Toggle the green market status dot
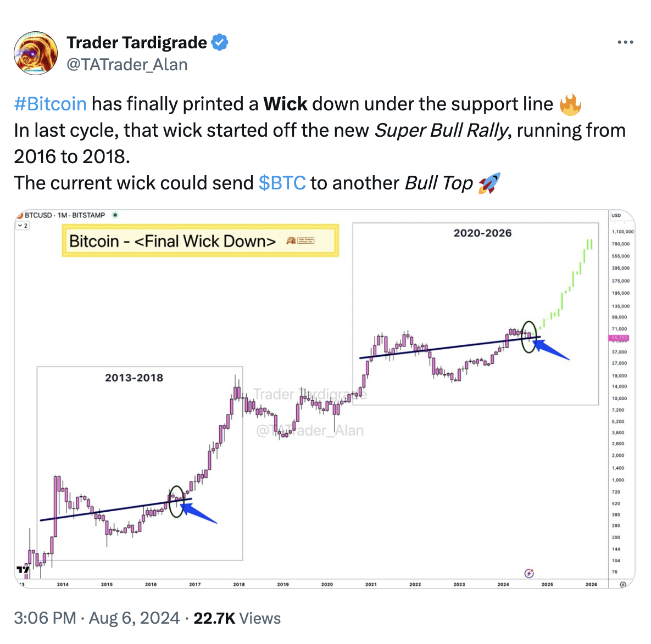 [115, 215]
